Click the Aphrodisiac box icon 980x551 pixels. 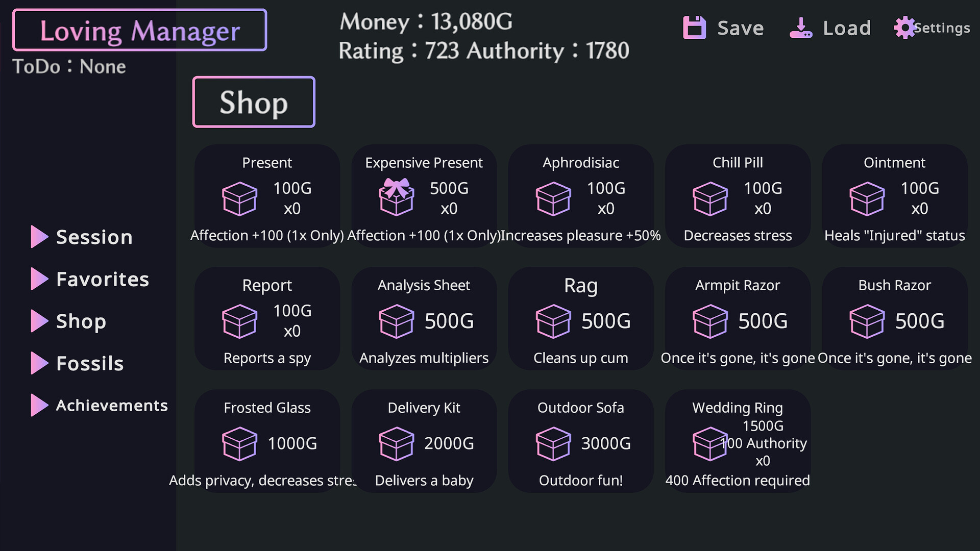tap(553, 198)
